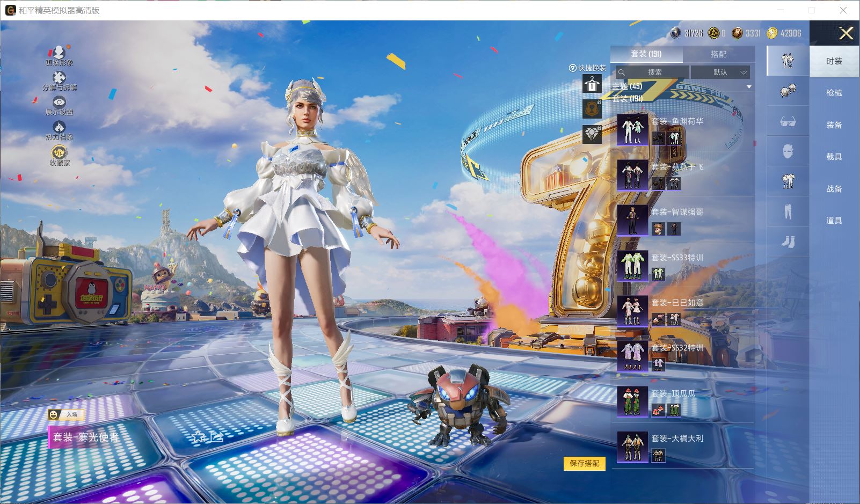This screenshot has width=860, height=504.
Task: Open 展示设置 eye icon settings
Action: click(59, 102)
